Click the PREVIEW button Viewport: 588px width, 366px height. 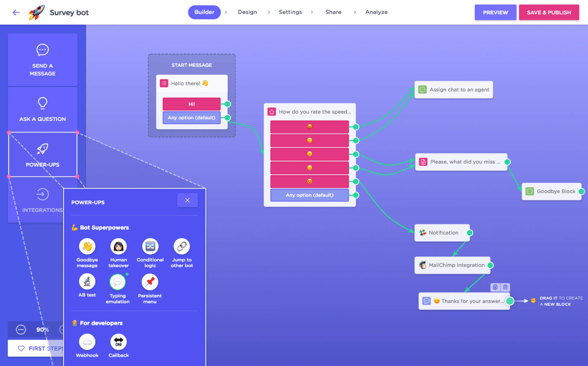495,12
